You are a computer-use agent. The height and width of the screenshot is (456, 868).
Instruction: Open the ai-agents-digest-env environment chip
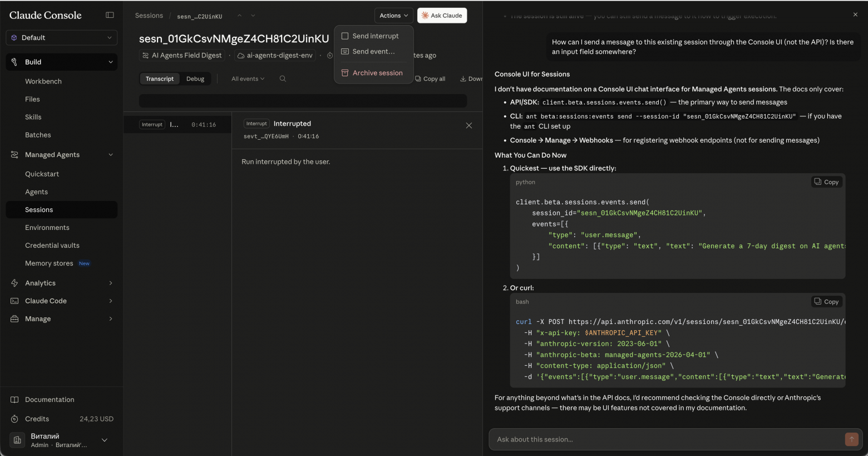click(275, 55)
